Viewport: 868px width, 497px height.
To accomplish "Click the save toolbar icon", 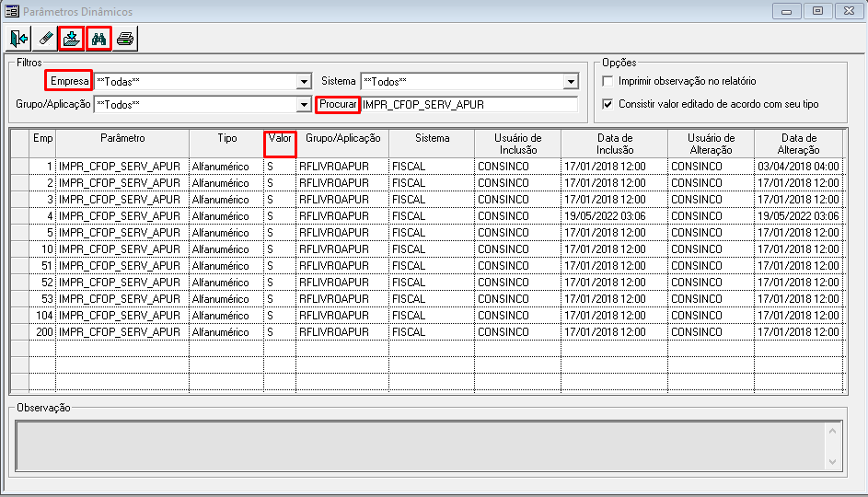I will tap(72, 39).
